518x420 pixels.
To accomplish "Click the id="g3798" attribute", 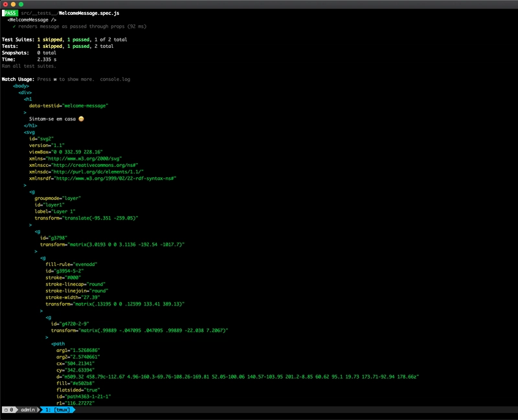I will click(x=54, y=238).
